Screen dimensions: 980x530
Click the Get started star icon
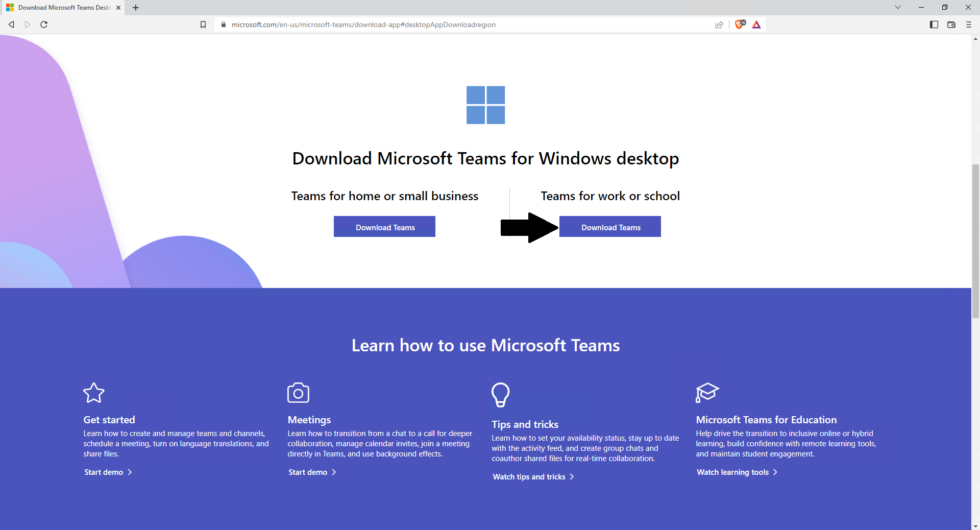pyautogui.click(x=94, y=393)
